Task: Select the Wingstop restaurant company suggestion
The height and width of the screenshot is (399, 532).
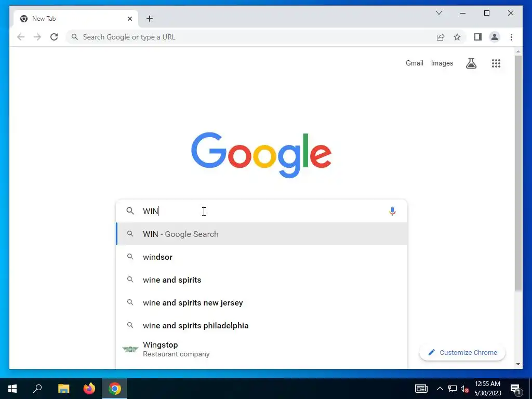Action: [x=262, y=349]
